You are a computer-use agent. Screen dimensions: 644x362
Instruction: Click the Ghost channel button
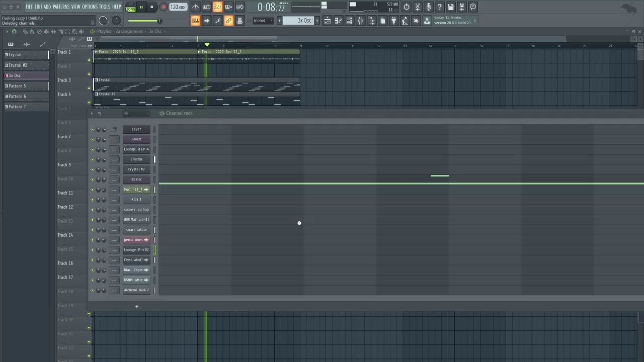coord(136,139)
